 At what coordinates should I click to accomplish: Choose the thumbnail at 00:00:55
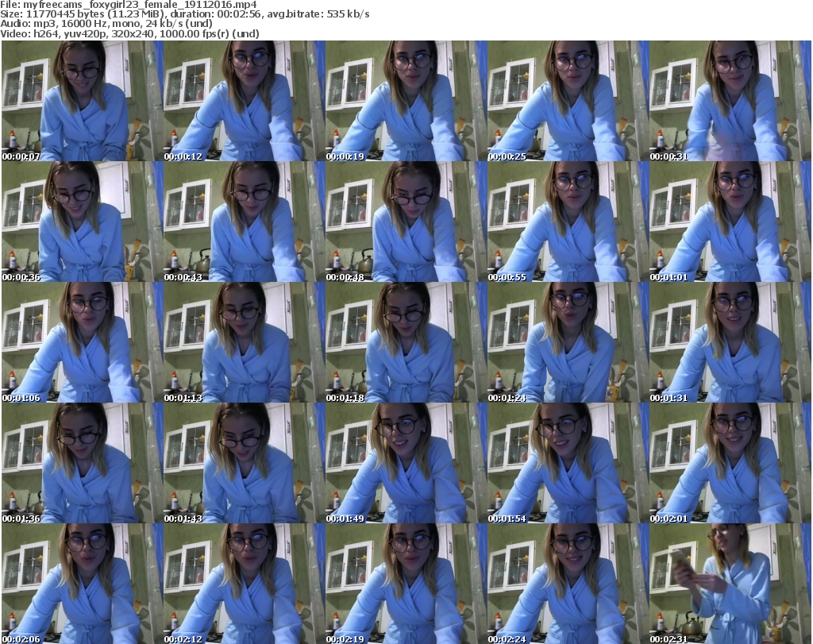(x=568, y=222)
